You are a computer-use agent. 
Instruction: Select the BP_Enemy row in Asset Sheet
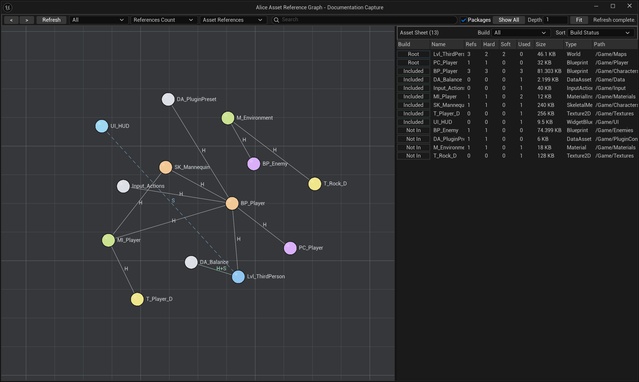click(518, 130)
